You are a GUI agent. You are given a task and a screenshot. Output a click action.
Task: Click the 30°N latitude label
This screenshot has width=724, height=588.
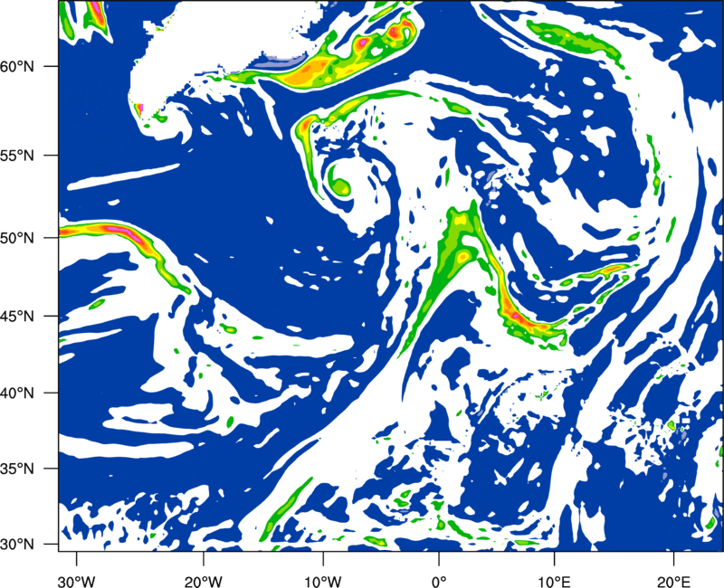17,545
